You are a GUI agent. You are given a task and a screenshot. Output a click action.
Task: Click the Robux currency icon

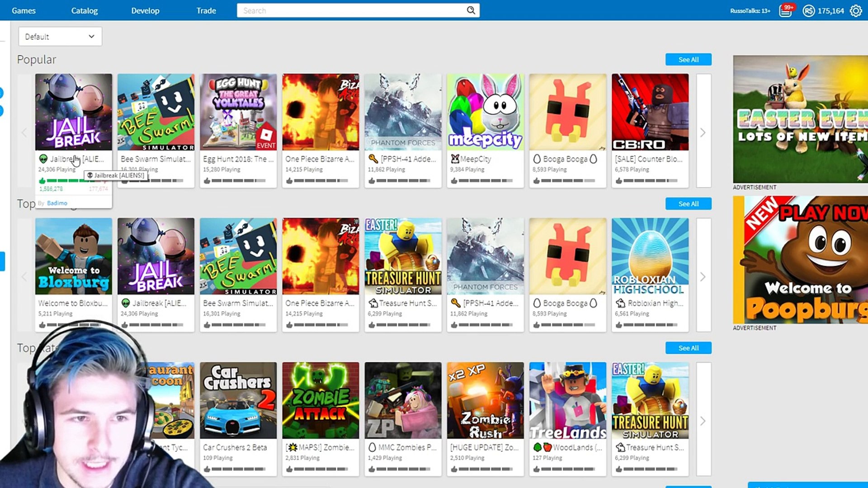808,10
